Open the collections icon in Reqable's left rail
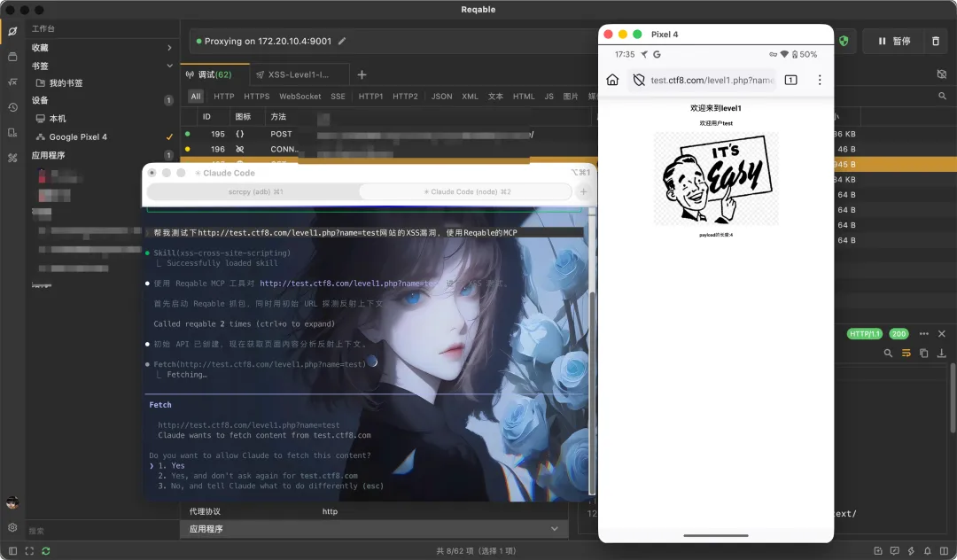This screenshot has height=560, width=957. 12,57
